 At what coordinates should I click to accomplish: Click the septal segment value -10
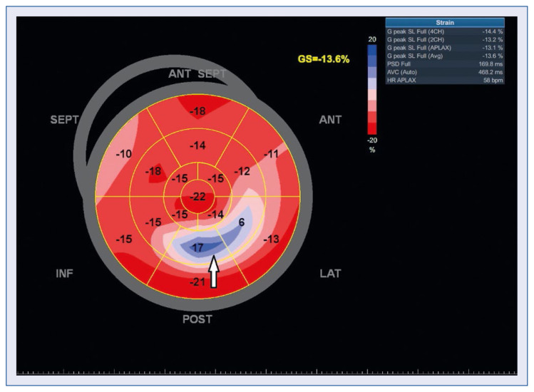coord(123,154)
